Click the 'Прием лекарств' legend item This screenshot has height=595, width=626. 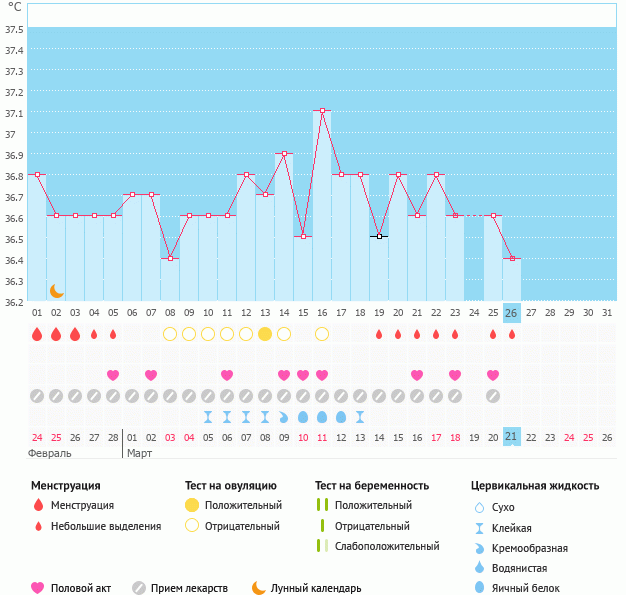pos(180,588)
